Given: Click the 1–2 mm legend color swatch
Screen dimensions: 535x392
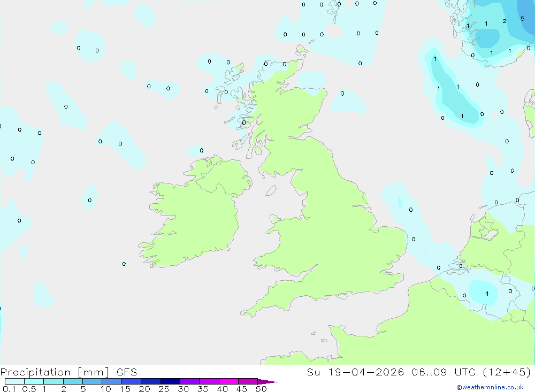Looking at the screenshot, I should (53, 381).
